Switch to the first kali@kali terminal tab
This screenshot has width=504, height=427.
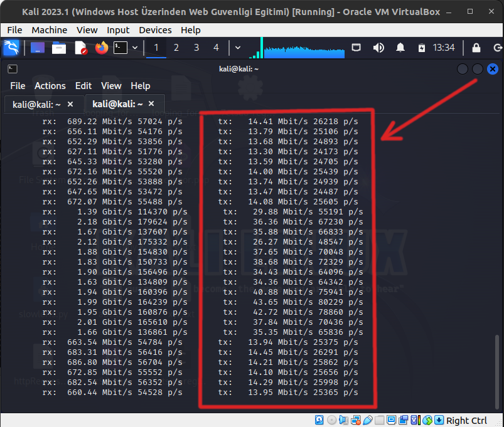(36, 105)
